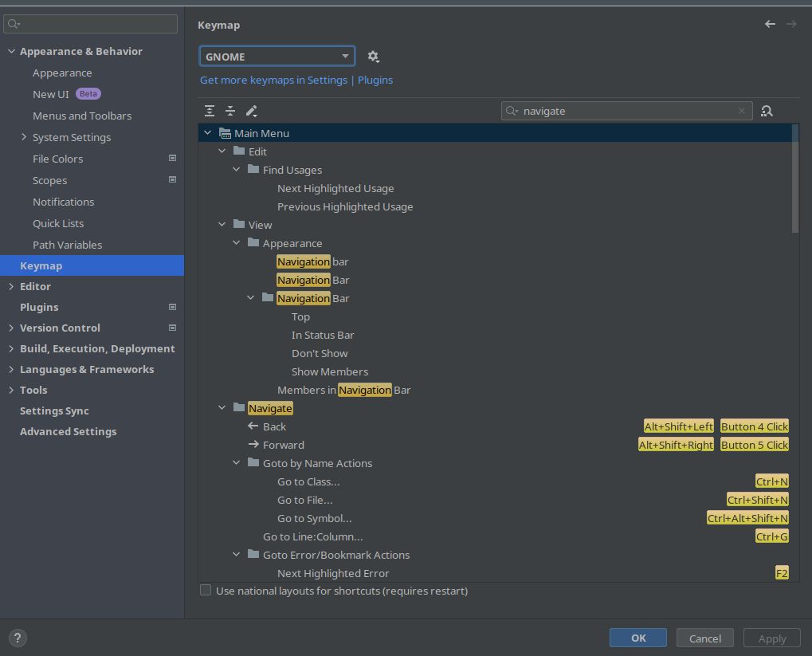Click the Back arrow action icon

click(x=253, y=426)
